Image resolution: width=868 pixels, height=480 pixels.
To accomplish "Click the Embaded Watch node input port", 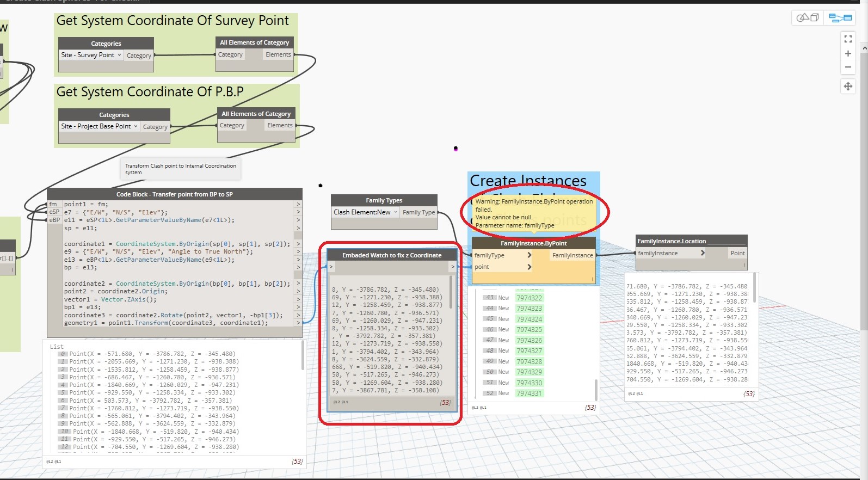I will pyautogui.click(x=331, y=267).
